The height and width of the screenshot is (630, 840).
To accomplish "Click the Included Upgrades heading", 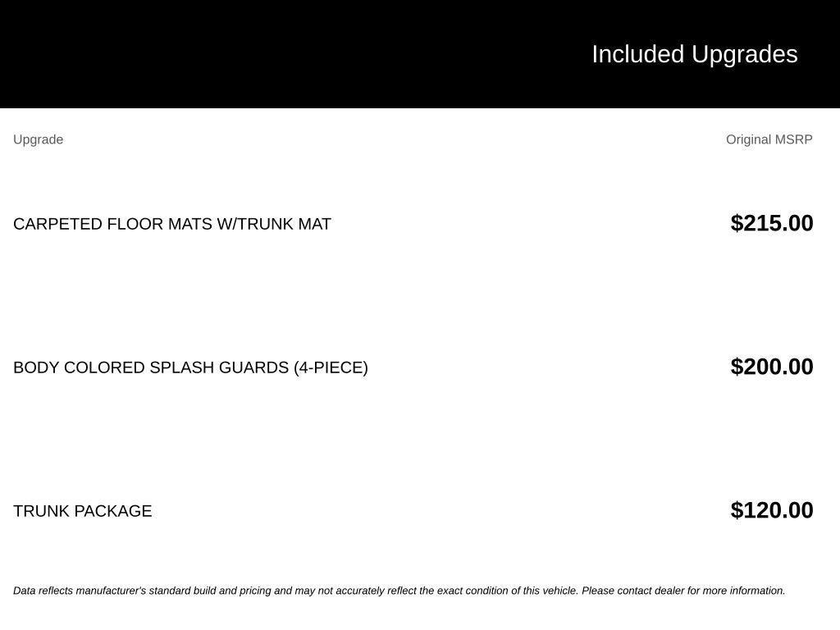I will (694, 55).
